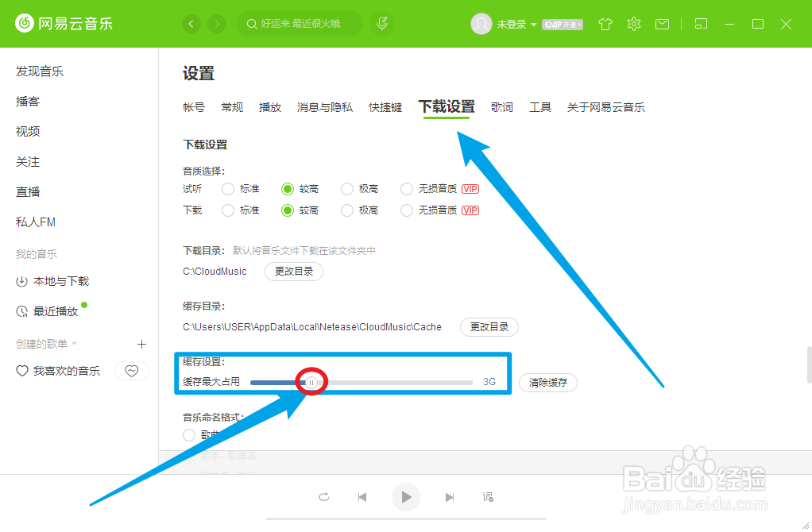Screen dimensions: 812x532
Task: Switch to the 快捷键 tab
Action: (385, 108)
